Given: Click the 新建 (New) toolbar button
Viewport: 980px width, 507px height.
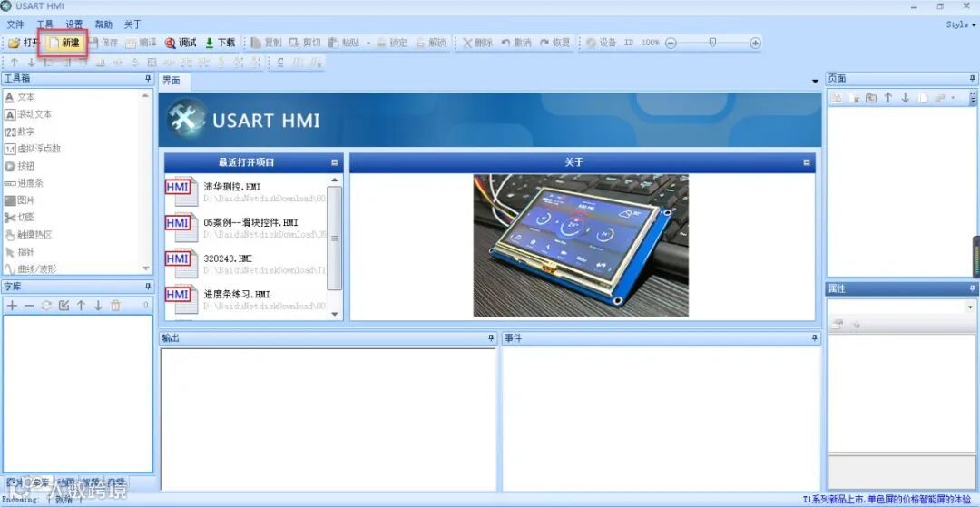Looking at the screenshot, I should pos(64,44).
